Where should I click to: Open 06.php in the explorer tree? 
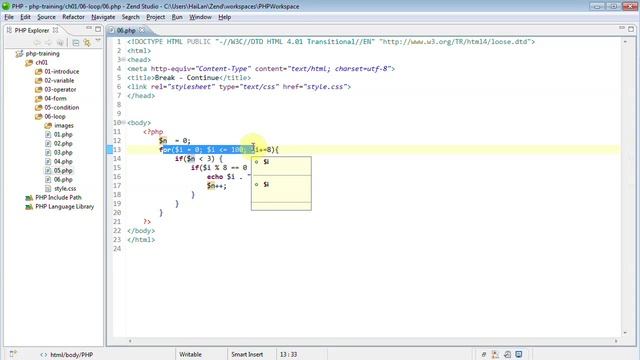[x=63, y=180]
